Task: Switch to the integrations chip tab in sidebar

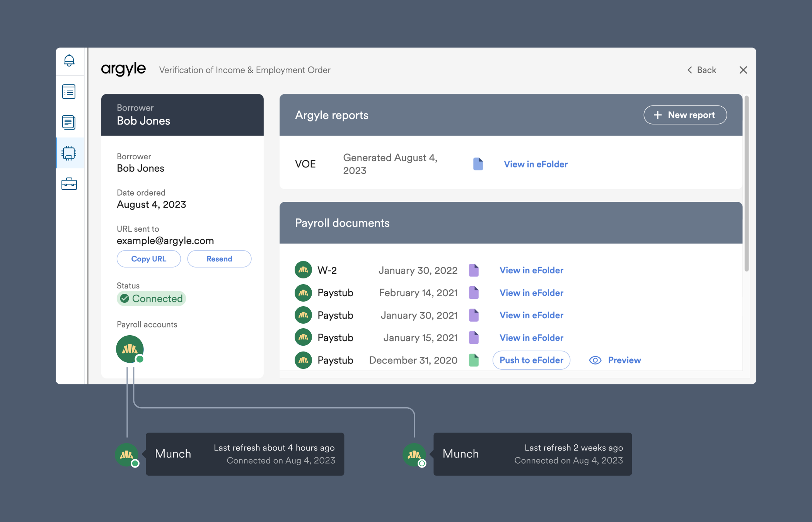Action: [x=69, y=153]
